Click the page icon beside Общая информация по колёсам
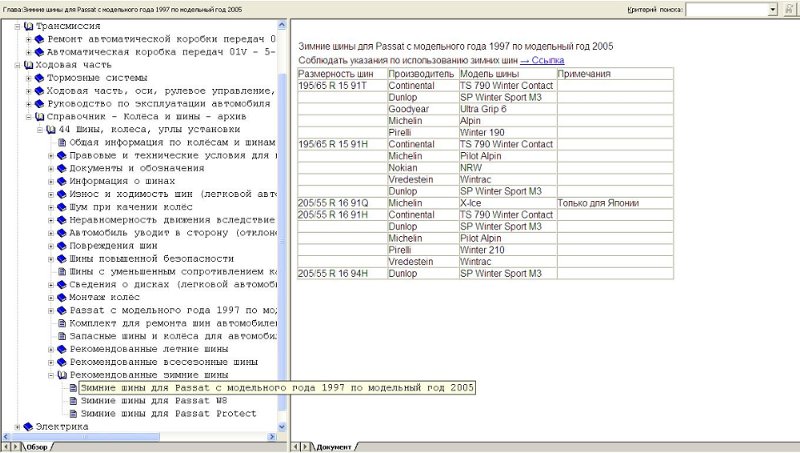The width and height of the screenshot is (800, 453). pos(62,142)
